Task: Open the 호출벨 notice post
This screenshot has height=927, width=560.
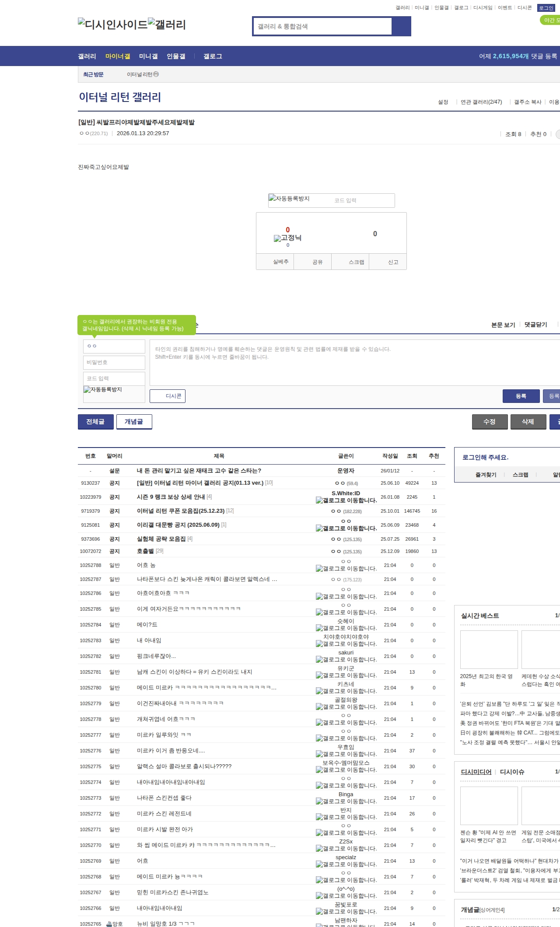Action: pyautogui.click(x=145, y=551)
